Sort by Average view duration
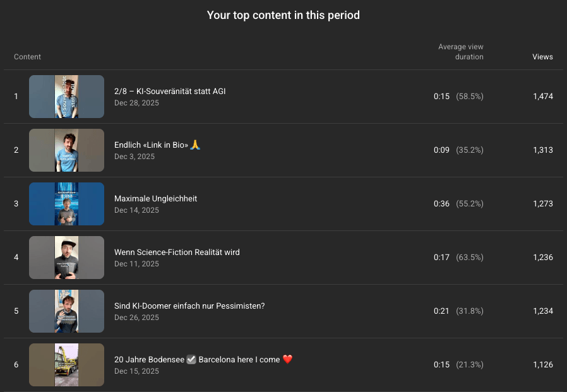 (x=461, y=51)
